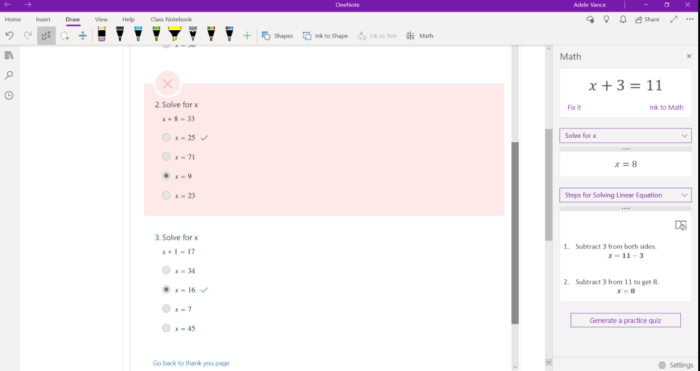Click the Fix it link
Screen dimensions: 700x371
(x=574, y=107)
